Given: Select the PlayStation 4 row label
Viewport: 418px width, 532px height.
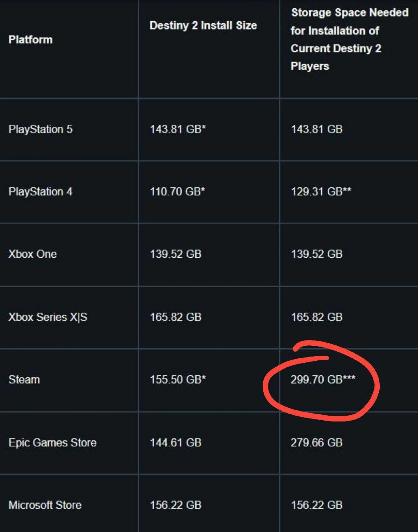Looking at the screenshot, I should (x=40, y=191).
